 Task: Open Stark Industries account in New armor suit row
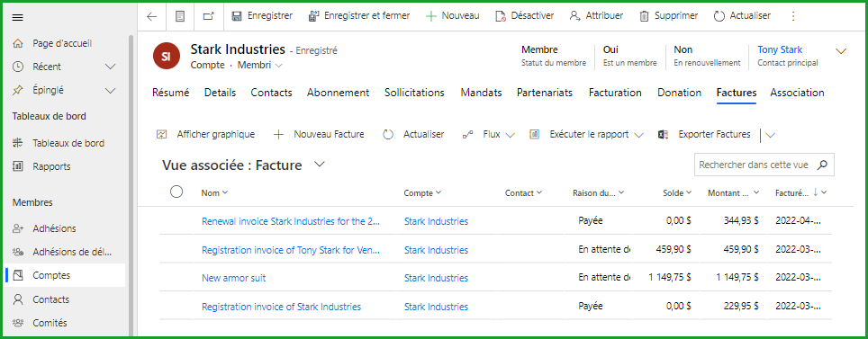pyautogui.click(x=436, y=278)
